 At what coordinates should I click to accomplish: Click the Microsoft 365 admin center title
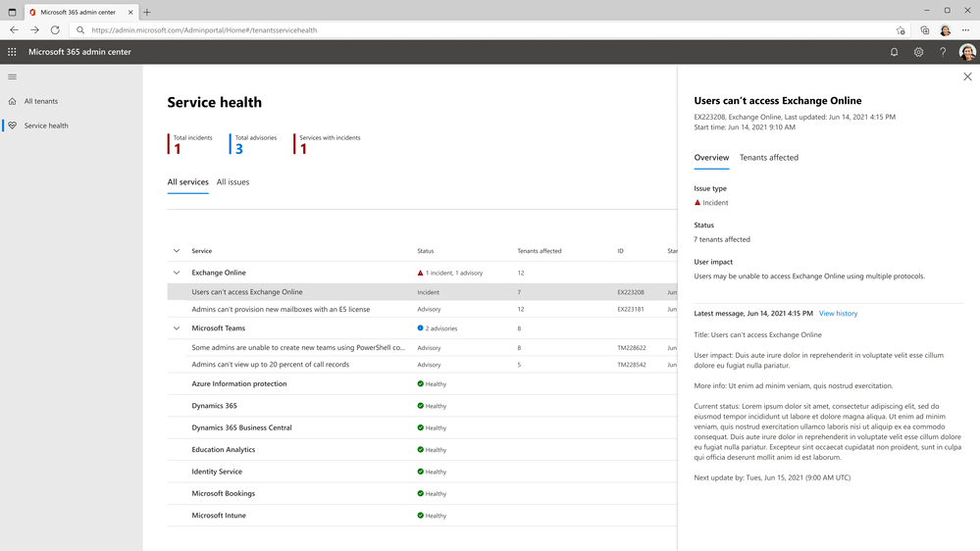(79, 52)
